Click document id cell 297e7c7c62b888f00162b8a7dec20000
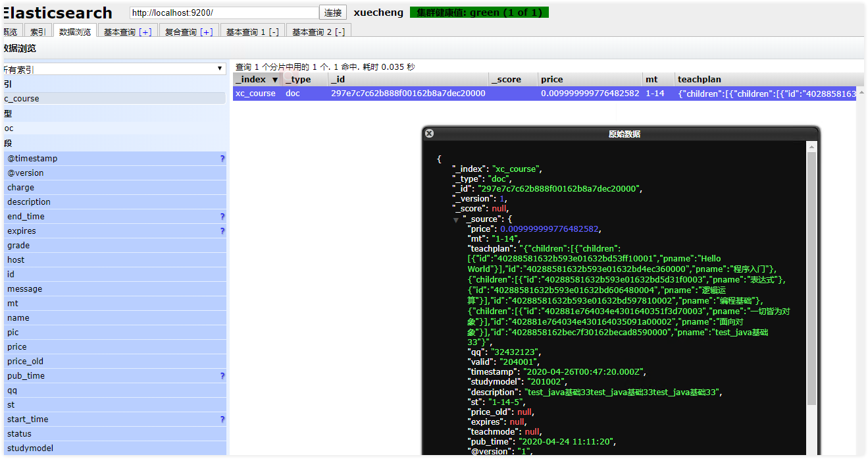868x459 pixels. coord(408,94)
